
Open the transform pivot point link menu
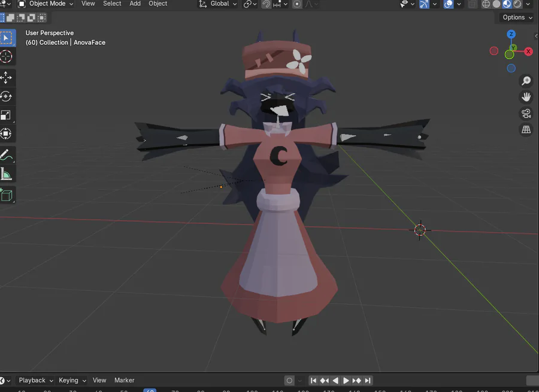pos(250,4)
